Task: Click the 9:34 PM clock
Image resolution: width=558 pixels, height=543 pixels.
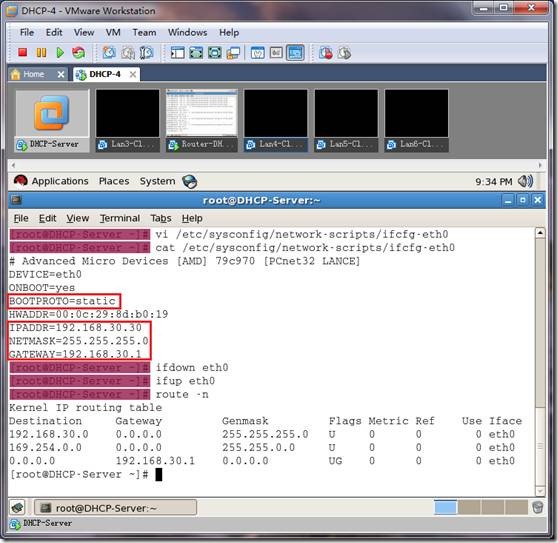Action: click(x=494, y=182)
